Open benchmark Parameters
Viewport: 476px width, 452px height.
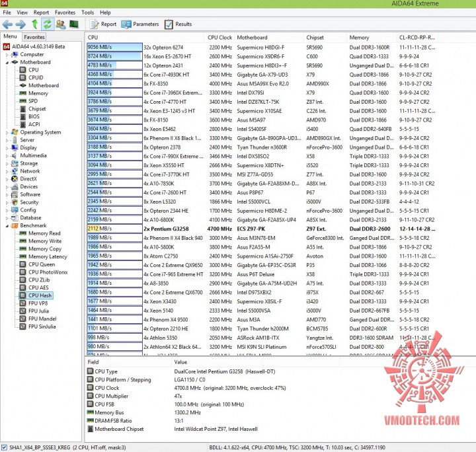140,24
